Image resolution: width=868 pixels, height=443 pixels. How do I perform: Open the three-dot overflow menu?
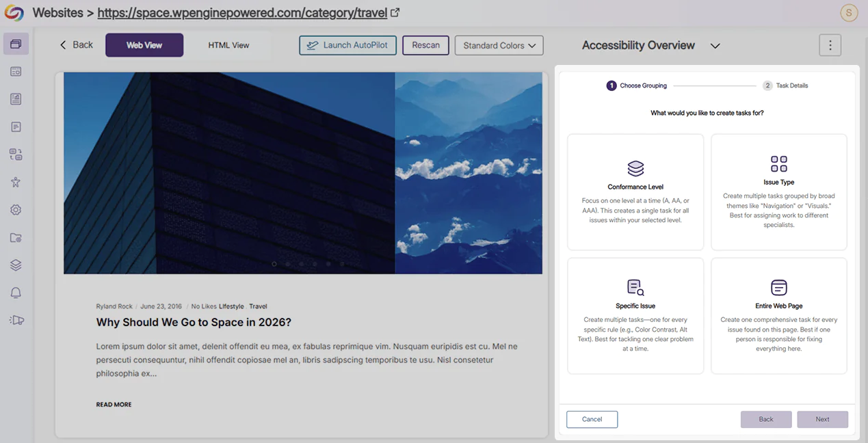(830, 44)
